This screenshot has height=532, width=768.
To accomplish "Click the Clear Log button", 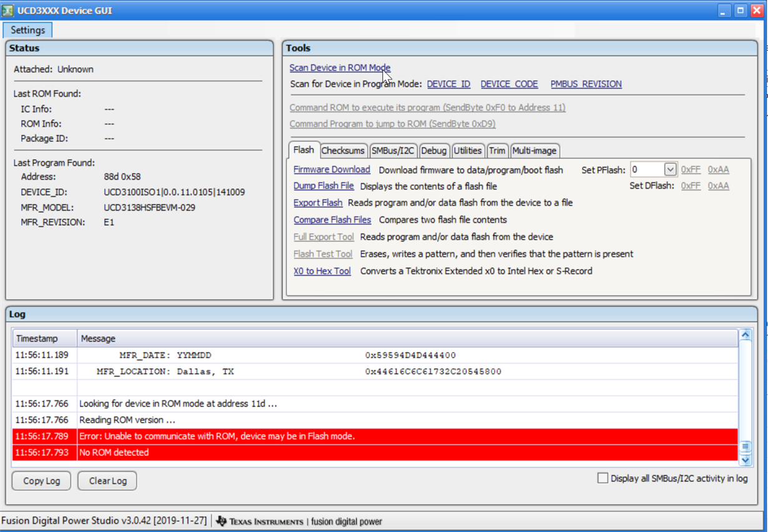I will click(x=107, y=481).
